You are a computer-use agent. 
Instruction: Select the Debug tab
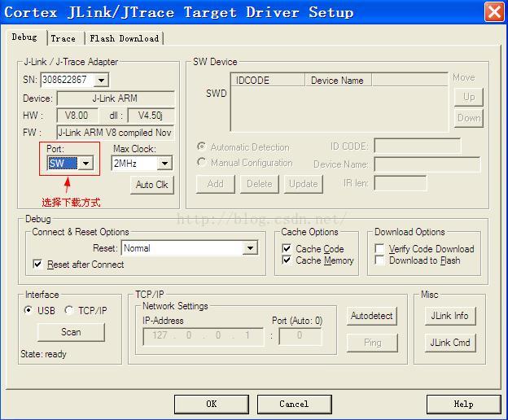tap(24, 37)
